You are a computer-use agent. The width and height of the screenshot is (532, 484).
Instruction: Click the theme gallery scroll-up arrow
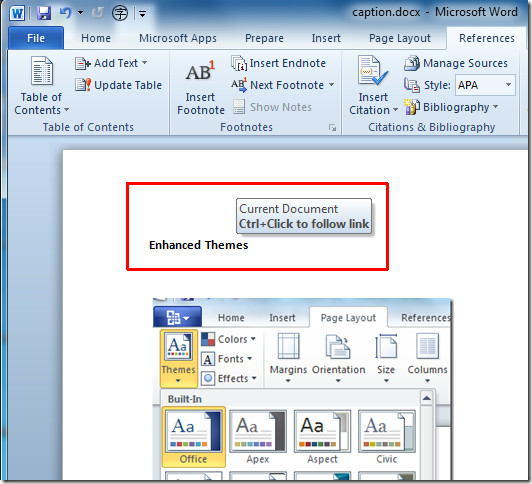point(426,398)
